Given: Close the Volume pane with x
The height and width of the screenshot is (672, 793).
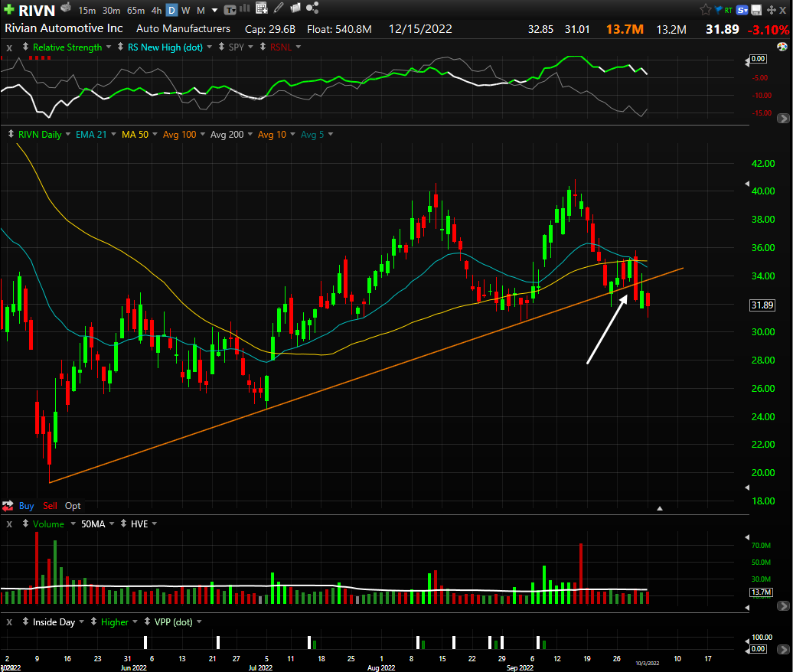Looking at the screenshot, I should click(x=9, y=524).
